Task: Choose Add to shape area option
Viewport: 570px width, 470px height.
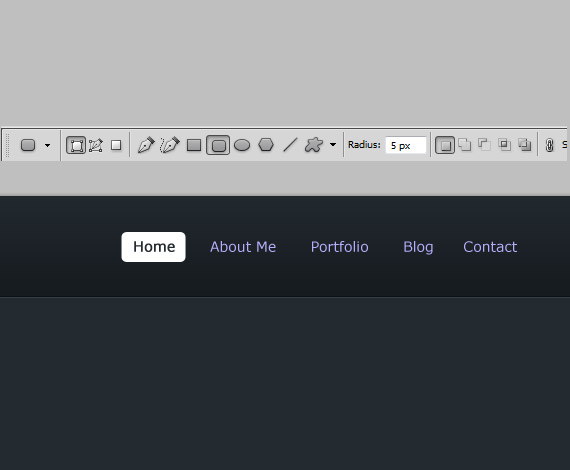Action: point(465,145)
